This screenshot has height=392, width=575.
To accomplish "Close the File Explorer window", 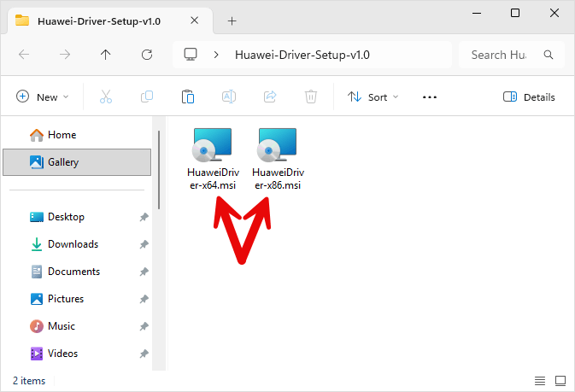I will pos(554,13).
